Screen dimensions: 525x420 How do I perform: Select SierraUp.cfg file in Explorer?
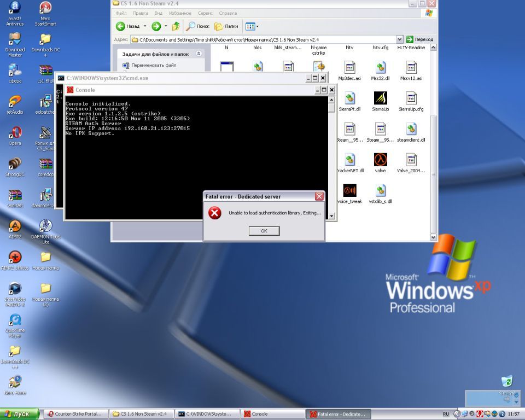[x=411, y=102]
